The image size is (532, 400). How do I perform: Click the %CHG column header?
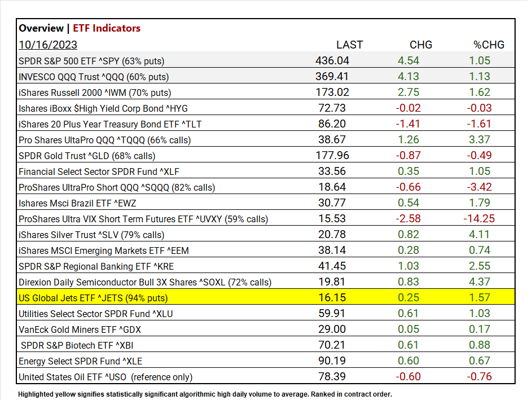pos(489,45)
